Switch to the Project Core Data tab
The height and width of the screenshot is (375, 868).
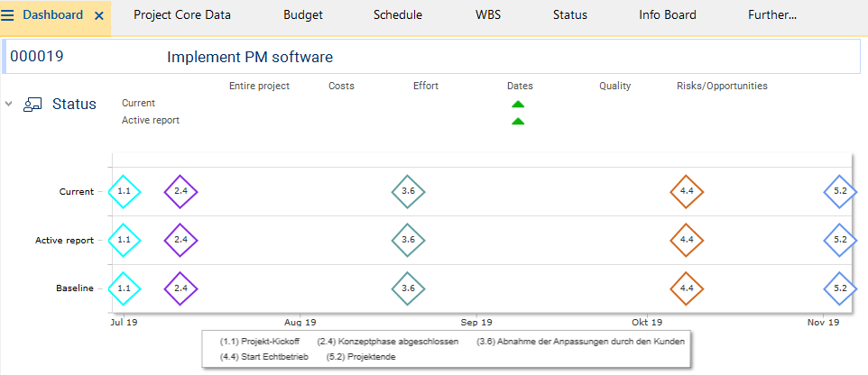click(x=182, y=15)
